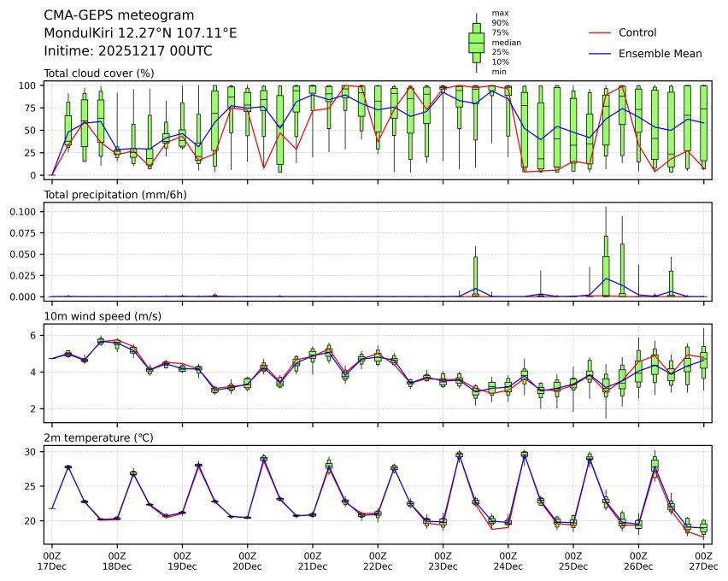Click the "Initime: 20251217 00UTC" text

pyautogui.click(x=127, y=51)
